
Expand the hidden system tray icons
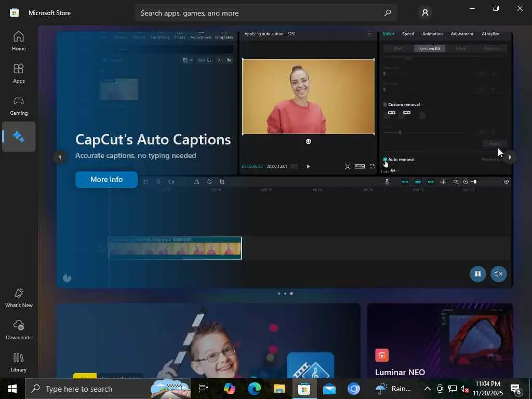(x=428, y=389)
